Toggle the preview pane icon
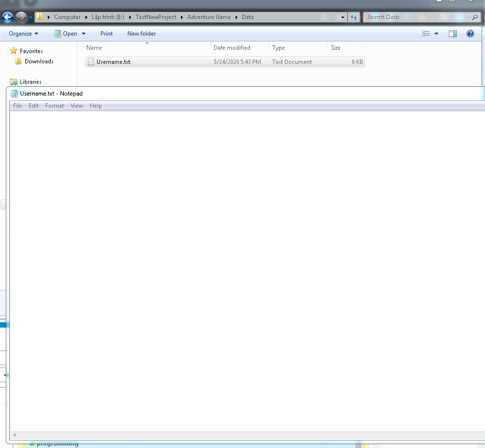This screenshot has width=485, height=448. [x=453, y=34]
